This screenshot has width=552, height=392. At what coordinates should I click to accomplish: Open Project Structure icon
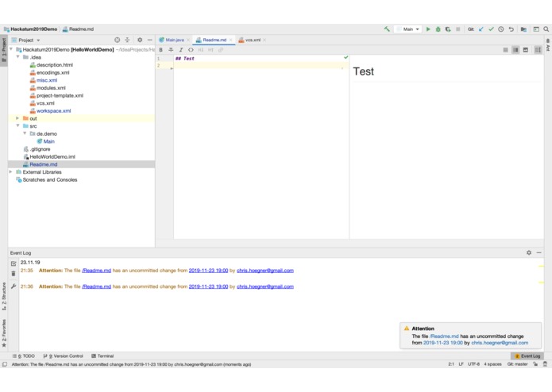click(x=524, y=29)
